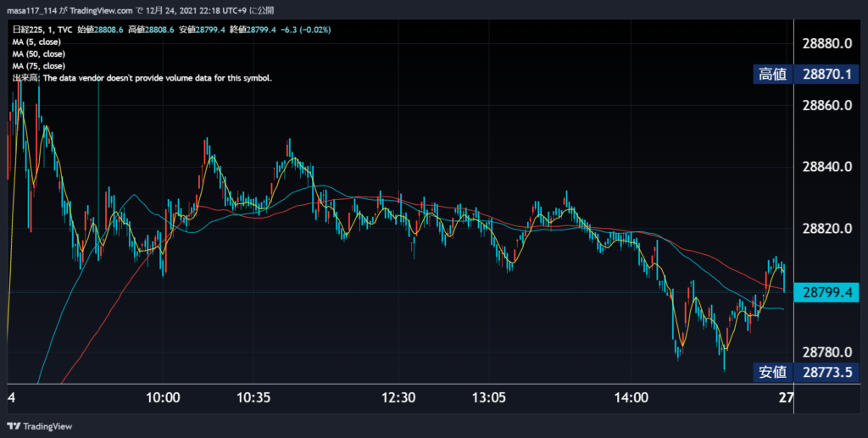Click the 終値28799.4 close value

tap(253, 30)
